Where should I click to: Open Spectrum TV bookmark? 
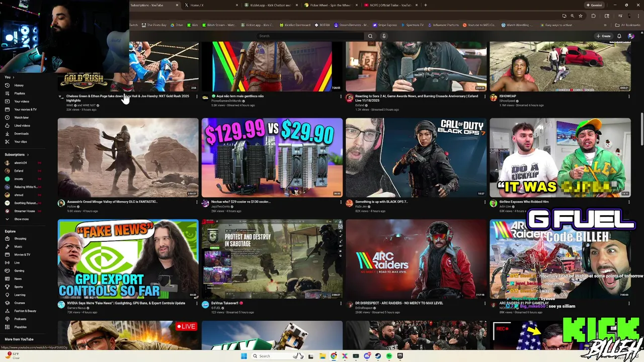point(412,25)
